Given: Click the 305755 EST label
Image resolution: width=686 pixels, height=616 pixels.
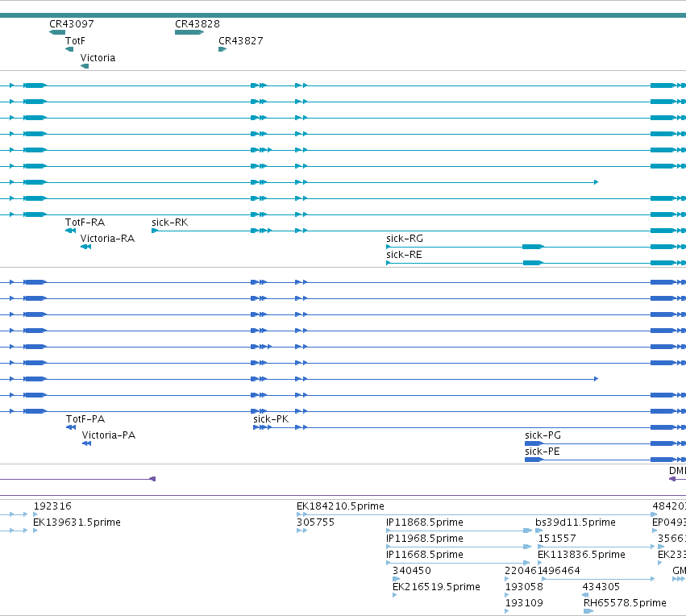Looking at the screenshot, I should [315, 522].
